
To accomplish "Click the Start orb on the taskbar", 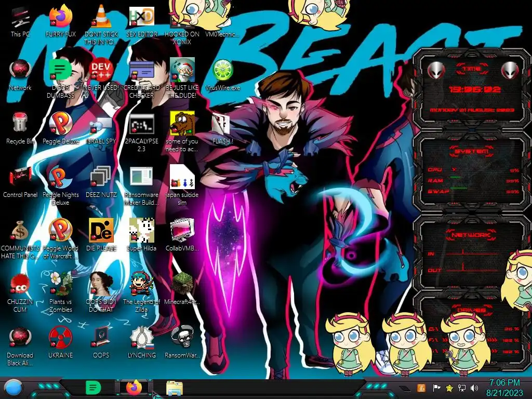I will (13, 388).
